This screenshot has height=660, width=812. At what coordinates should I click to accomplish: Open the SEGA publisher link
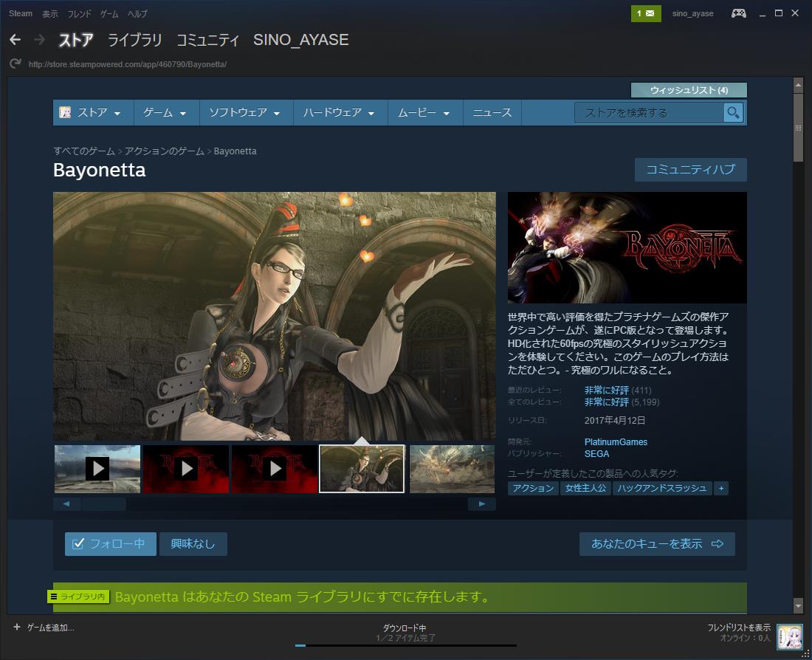coord(596,454)
